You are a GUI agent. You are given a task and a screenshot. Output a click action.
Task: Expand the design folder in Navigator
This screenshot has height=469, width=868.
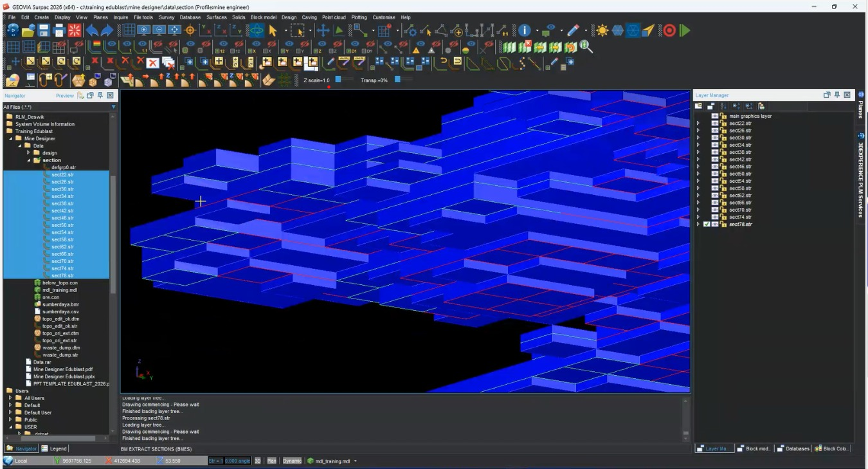click(x=28, y=153)
